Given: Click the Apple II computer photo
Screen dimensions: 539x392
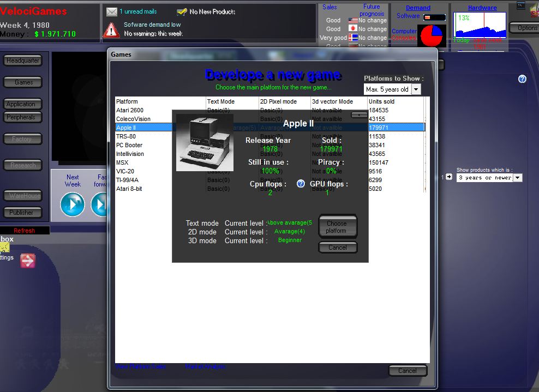Looking at the screenshot, I should point(205,143).
